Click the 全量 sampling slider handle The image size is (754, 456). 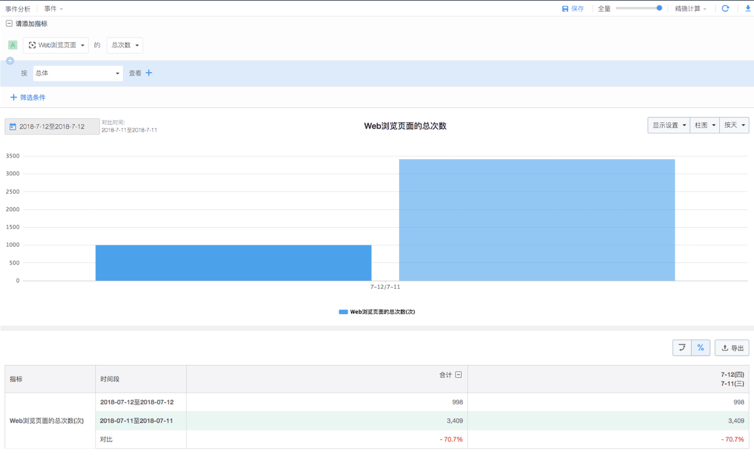coord(659,8)
